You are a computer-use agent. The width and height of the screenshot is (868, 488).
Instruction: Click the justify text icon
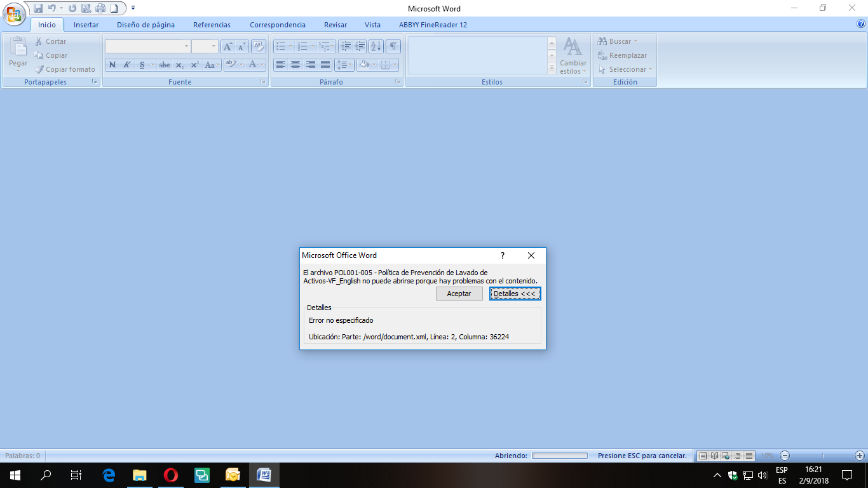pyautogui.click(x=325, y=65)
